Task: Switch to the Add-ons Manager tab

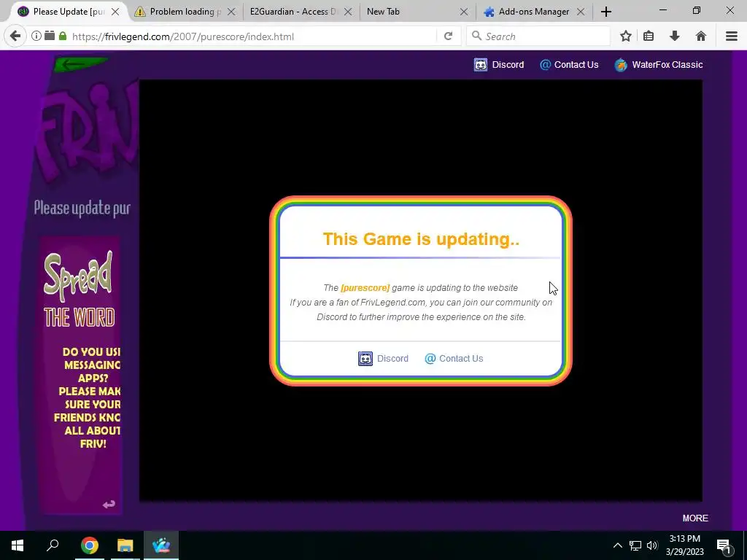Action: pyautogui.click(x=533, y=12)
